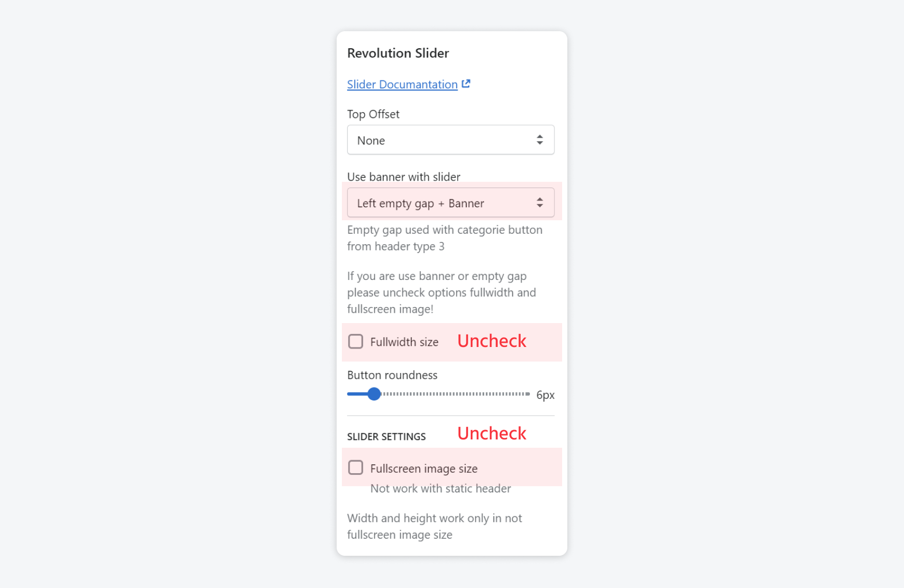This screenshot has height=588, width=904.
Task: Click the SLIDER SETTINGS section header
Action: pos(387,437)
